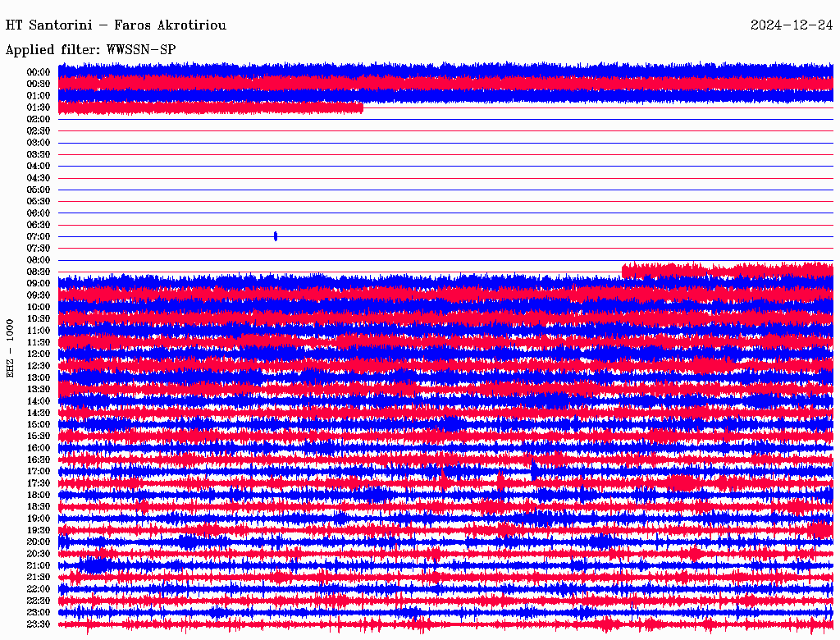The height and width of the screenshot is (640, 840).
Task: Select the 04:30 time label
Action: pos(39,178)
